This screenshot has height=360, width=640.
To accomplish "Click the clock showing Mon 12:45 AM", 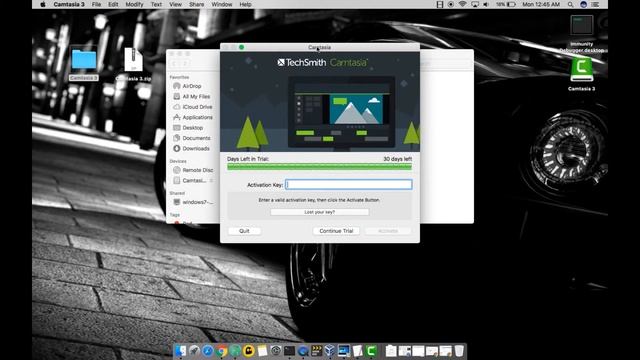I will (x=541, y=4).
